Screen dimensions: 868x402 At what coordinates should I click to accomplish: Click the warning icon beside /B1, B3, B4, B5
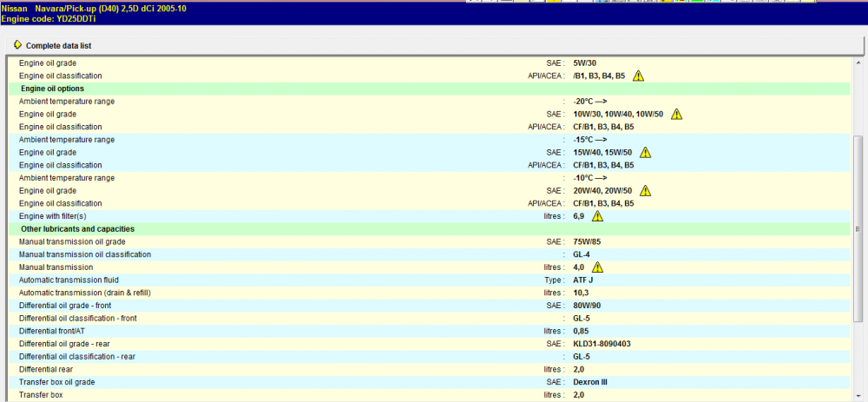click(638, 76)
